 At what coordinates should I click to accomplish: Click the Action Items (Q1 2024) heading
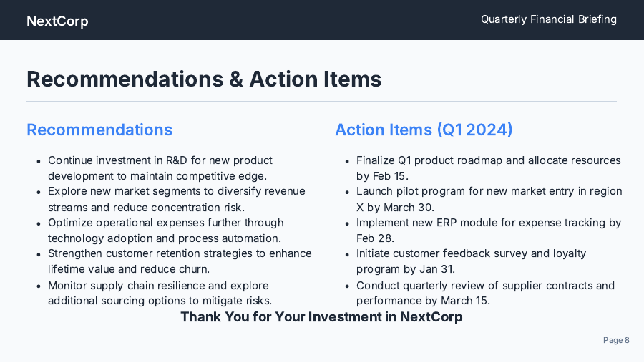click(x=424, y=130)
